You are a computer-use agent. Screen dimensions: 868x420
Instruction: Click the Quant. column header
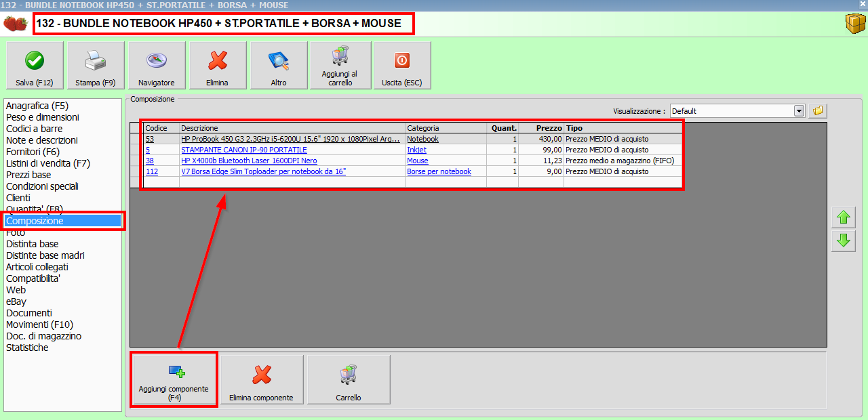tap(502, 128)
